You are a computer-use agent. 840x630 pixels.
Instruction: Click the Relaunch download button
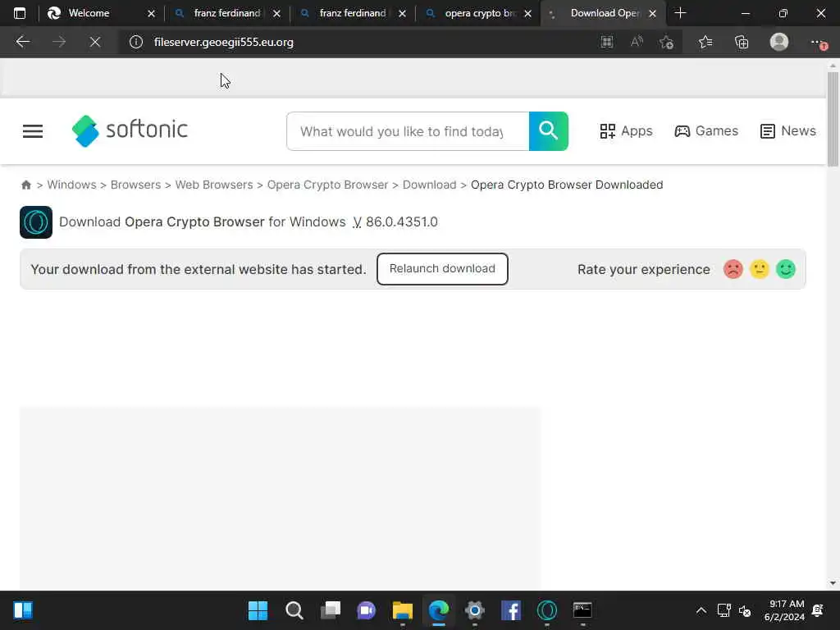pyautogui.click(x=442, y=269)
